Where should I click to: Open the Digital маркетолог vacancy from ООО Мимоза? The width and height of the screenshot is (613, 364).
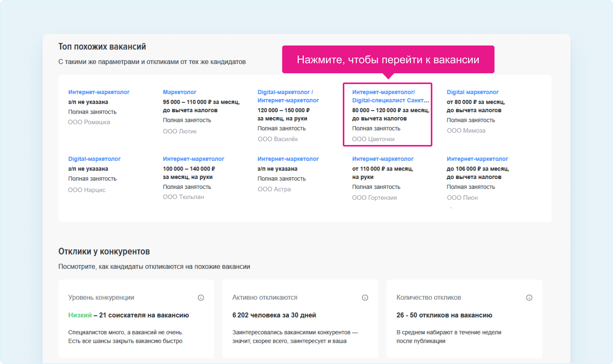(x=472, y=92)
